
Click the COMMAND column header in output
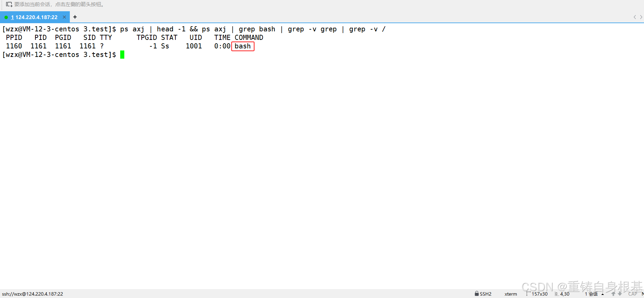(249, 38)
